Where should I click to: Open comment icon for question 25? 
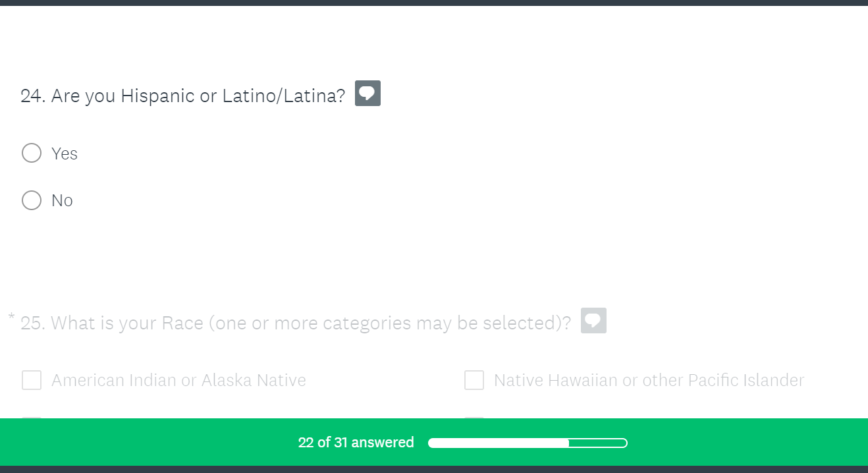(x=593, y=321)
